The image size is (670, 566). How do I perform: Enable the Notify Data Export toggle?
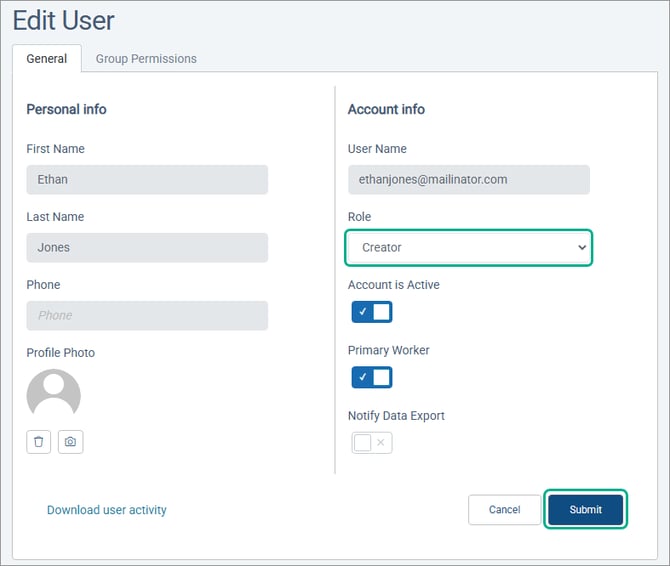point(371,442)
